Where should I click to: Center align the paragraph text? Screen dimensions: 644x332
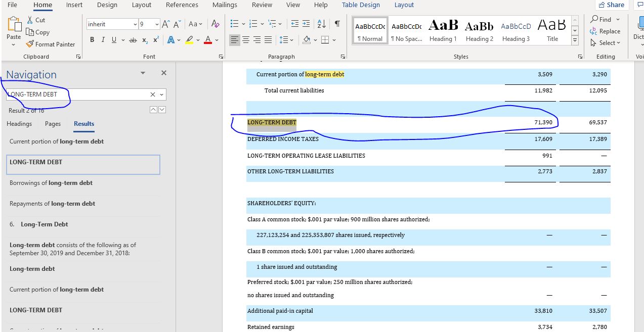click(x=246, y=40)
